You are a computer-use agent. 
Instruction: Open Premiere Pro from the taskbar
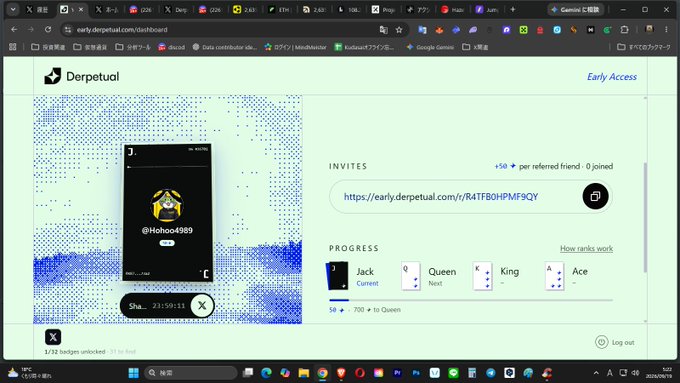pyautogui.click(x=397, y=373)
